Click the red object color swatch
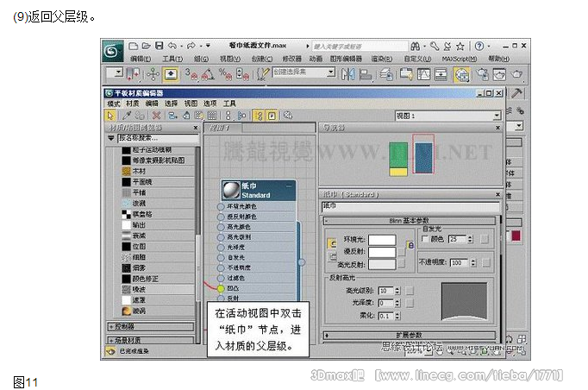The height and width of the screenshot is (390, 588). pyautogui.click(x=516, y=236)
